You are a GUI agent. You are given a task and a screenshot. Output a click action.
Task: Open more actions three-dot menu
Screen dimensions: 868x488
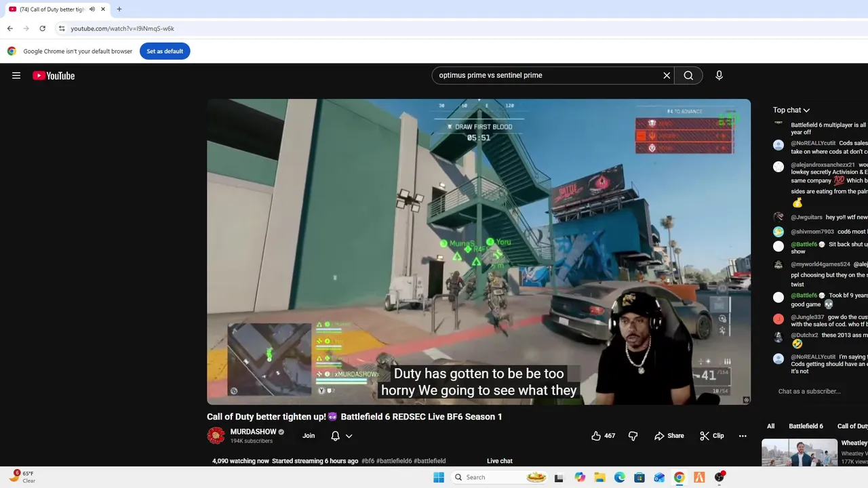click(x=743, y=436)
